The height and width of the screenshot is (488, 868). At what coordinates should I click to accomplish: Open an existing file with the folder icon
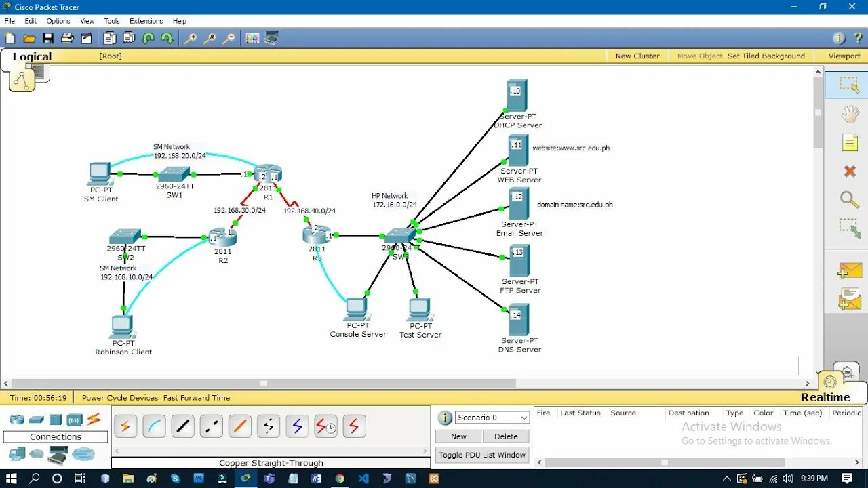(x=29, y=39)
